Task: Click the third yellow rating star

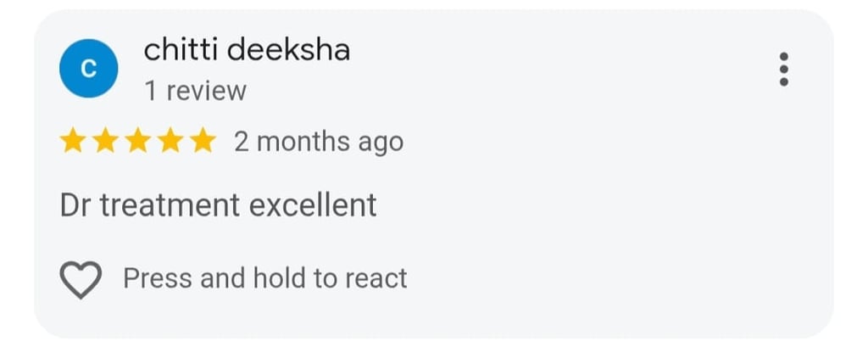Action: (x=137, y=142)
